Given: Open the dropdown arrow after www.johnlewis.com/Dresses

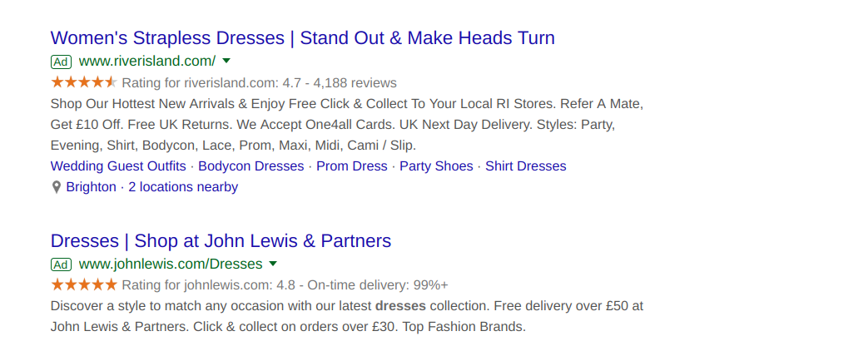Looking at the screenshot, I should [x=272, y=264].
